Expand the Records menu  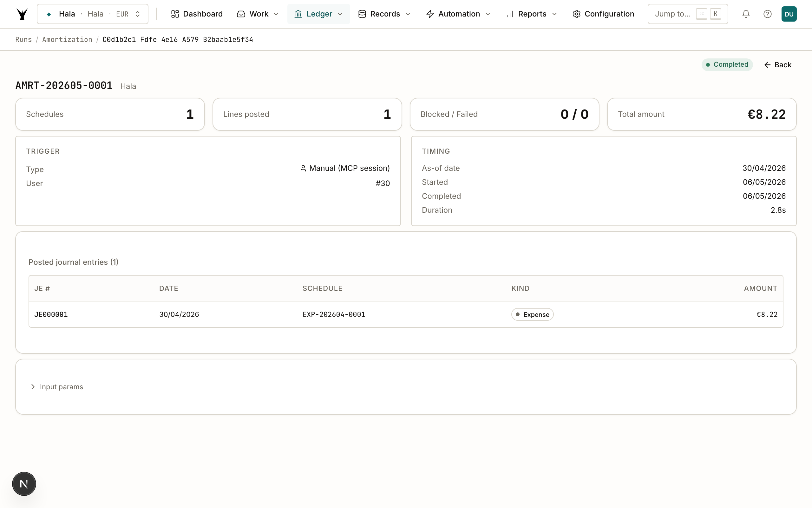coord(384,14)
